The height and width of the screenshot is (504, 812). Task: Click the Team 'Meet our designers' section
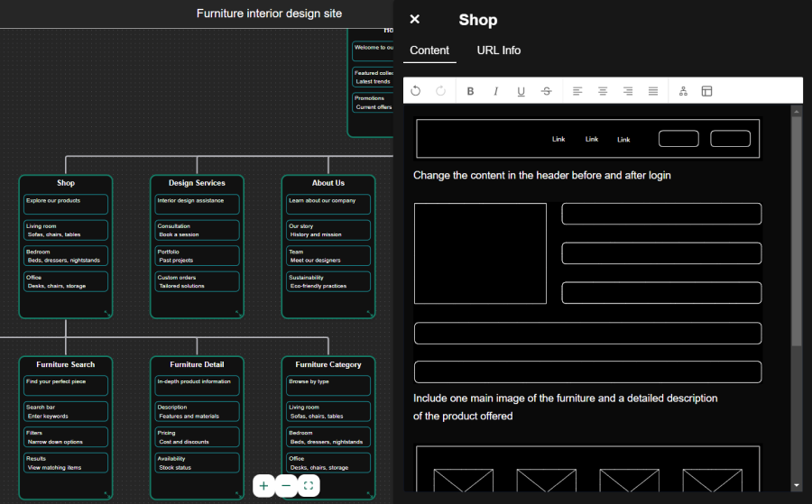(328, 256)
